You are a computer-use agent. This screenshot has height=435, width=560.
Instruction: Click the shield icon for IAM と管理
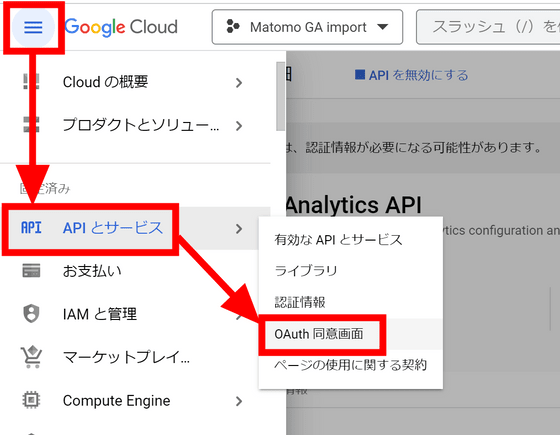coord(31,314)
